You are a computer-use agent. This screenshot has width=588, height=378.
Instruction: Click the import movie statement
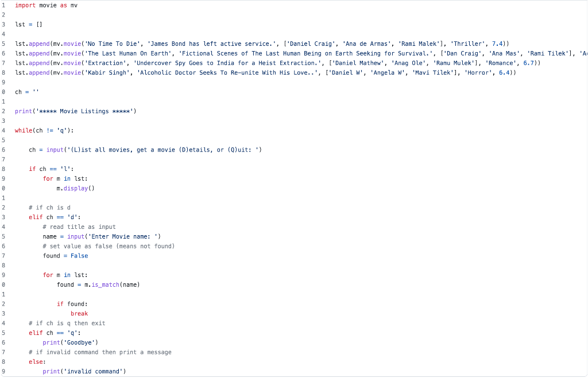[34, 5]
